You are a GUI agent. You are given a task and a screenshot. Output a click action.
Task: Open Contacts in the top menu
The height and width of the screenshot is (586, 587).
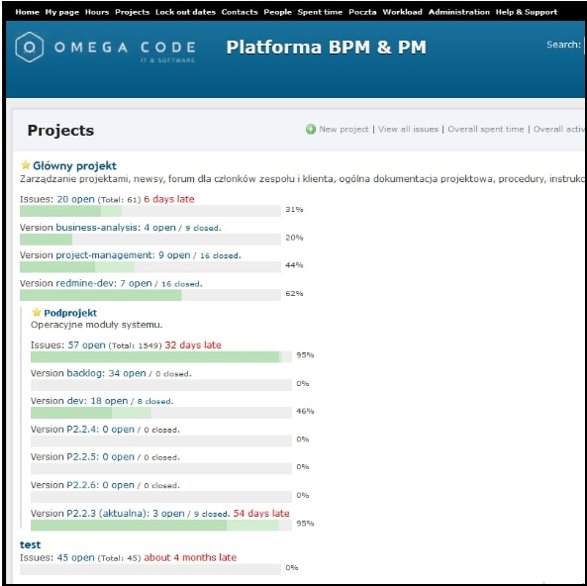(240, 12)
